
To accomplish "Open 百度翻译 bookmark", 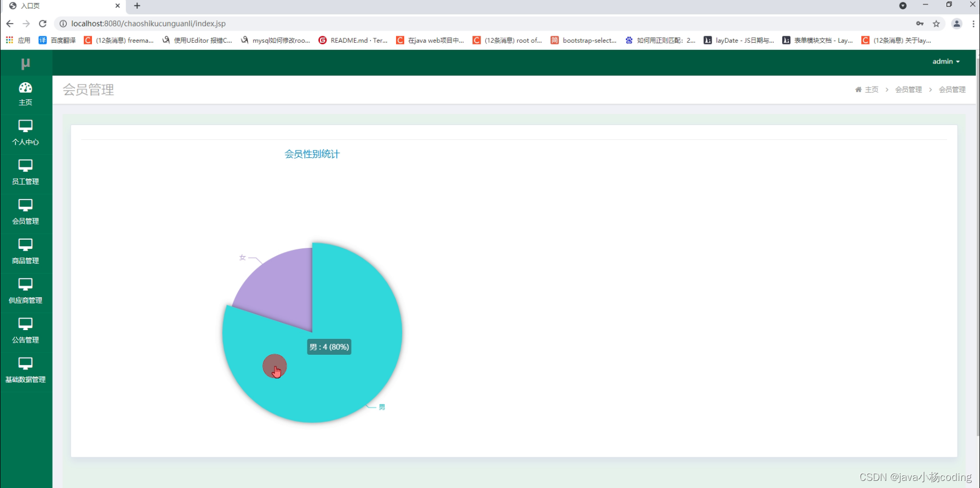I will pos(57,40).
